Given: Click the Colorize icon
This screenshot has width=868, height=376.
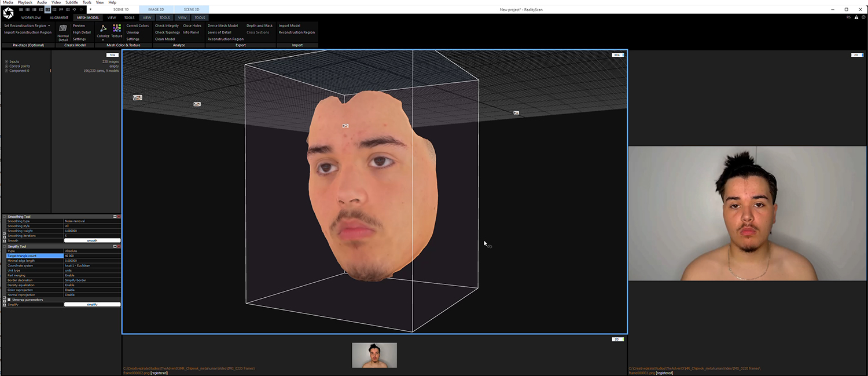Looking at the screenshot, I should click(103, 29).
